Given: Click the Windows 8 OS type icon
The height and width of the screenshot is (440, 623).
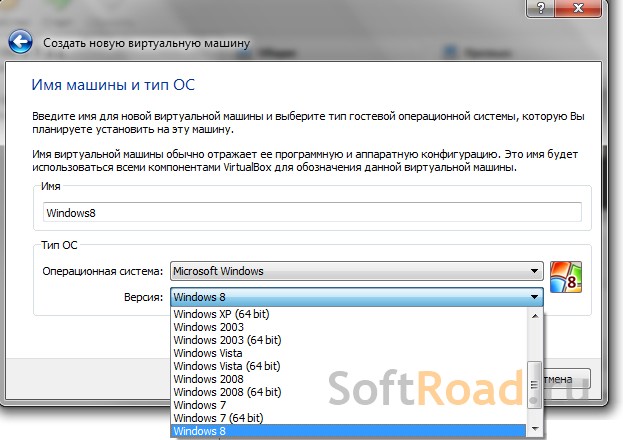Looking at the screenshot, I should tap(566, 277).
